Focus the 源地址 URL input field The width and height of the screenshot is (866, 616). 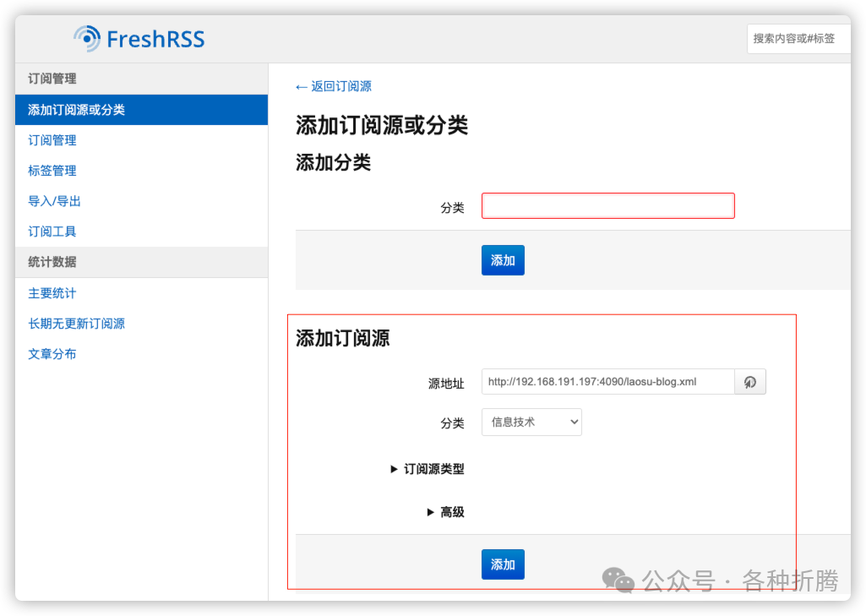[608, 382]
